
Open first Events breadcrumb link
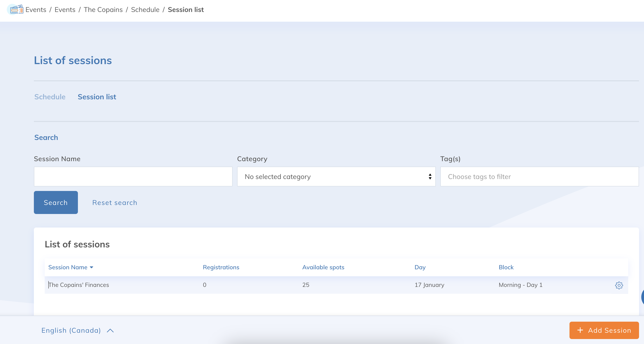[x=36, y=9]
